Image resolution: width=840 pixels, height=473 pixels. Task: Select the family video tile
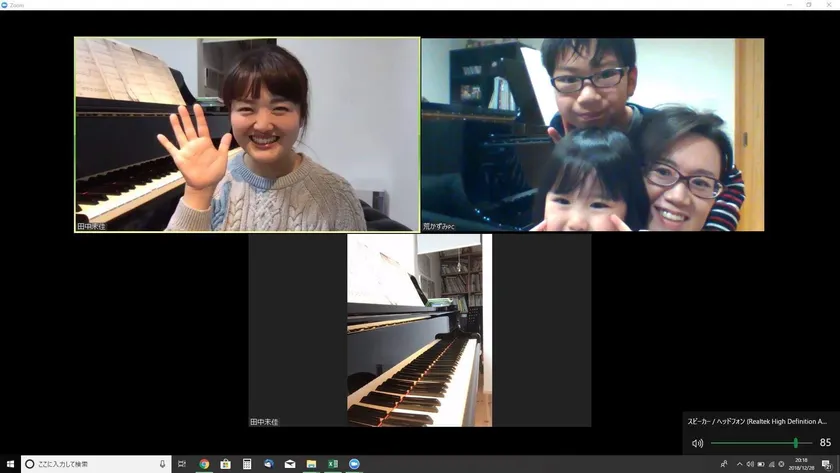click(593, 134)
